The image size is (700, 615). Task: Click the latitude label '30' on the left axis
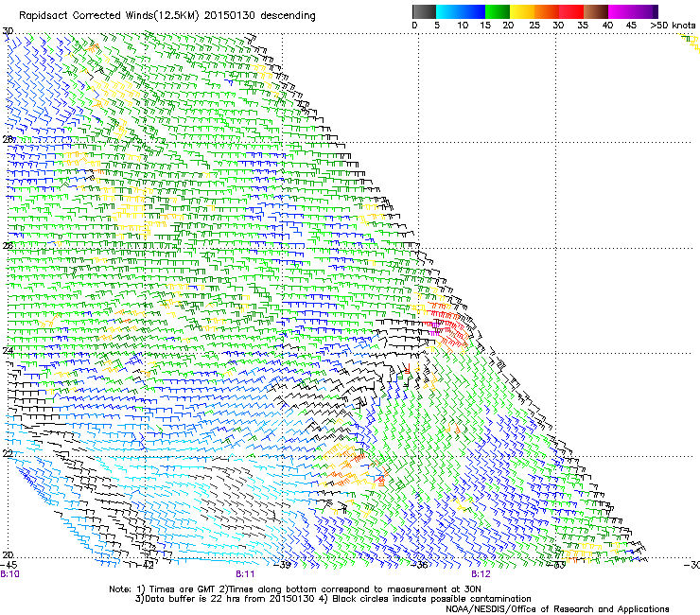point(8,31)
